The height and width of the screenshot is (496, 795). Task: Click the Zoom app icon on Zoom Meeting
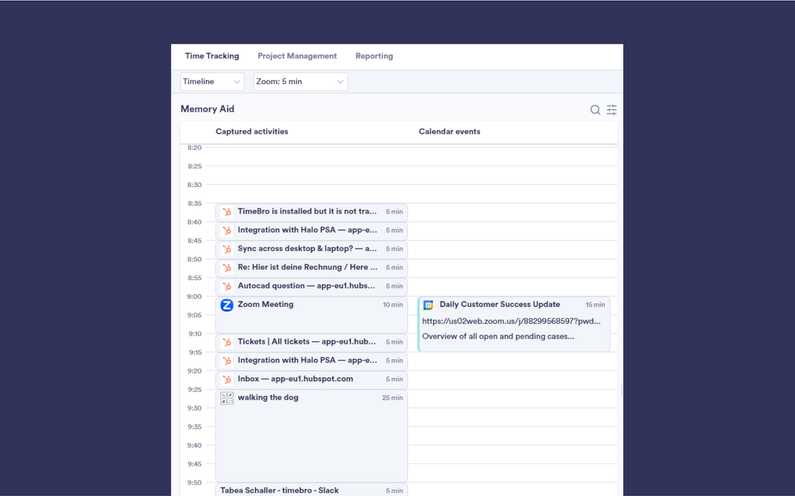point(227,305)
